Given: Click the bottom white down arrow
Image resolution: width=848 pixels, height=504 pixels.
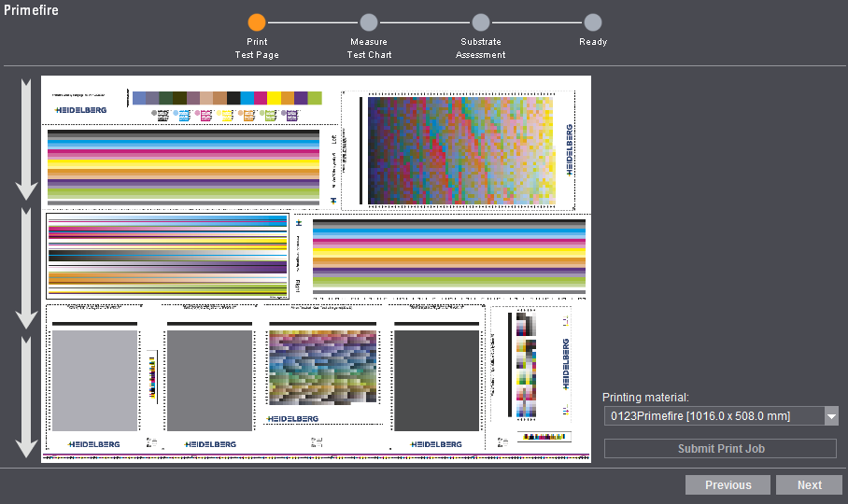Looking at the screenshot, I should point(27,397).
